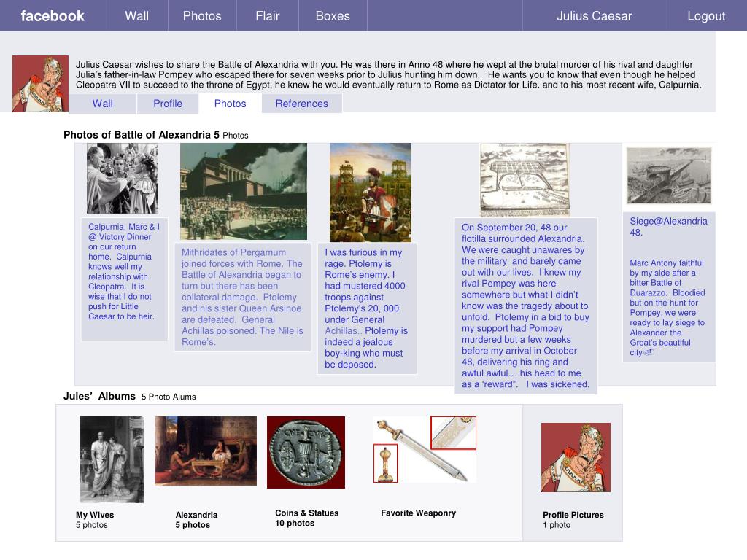Open the Favorite Weaponry sword image

coord(425,449)
